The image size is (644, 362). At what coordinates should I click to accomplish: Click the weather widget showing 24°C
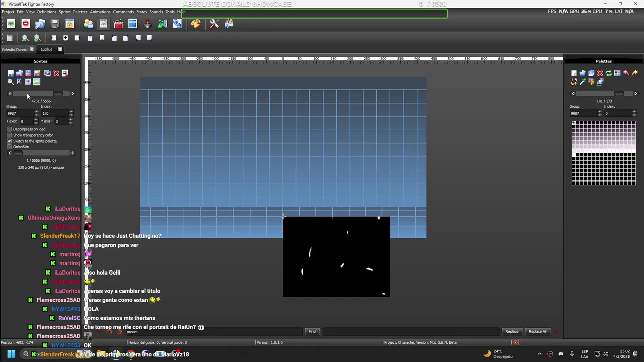(x=498, y=354)
